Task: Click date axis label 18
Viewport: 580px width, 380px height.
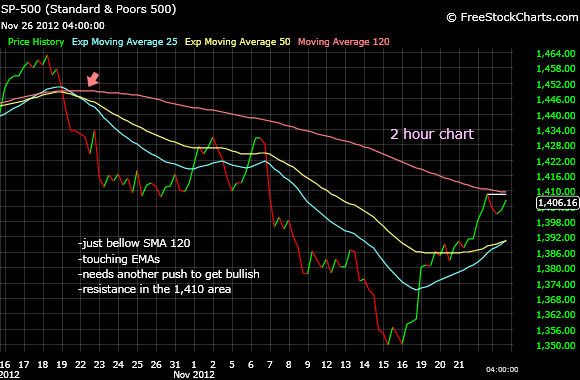Action: pos(43,365)
